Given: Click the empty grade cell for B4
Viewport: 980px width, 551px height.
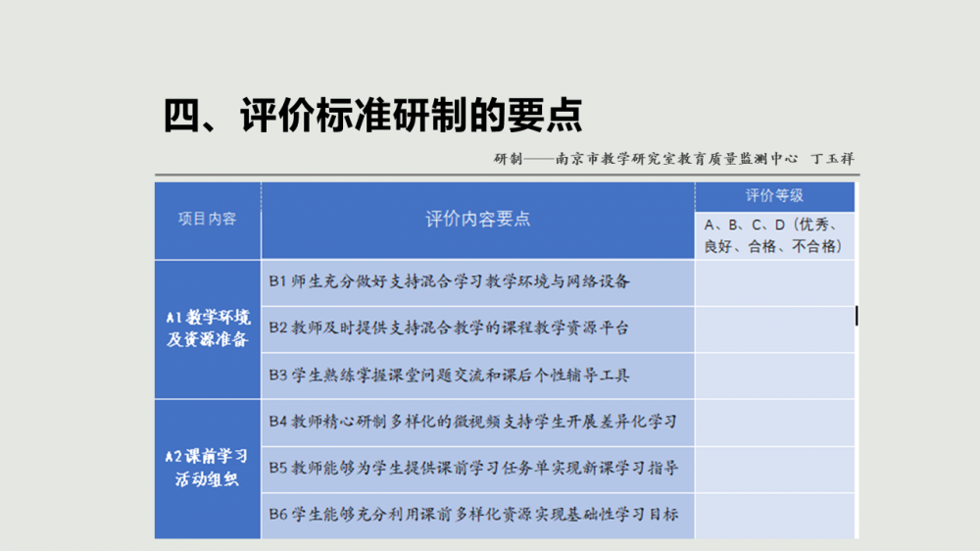Looking at the screenshot, I should pyautogui.click(x=774, y=423).
